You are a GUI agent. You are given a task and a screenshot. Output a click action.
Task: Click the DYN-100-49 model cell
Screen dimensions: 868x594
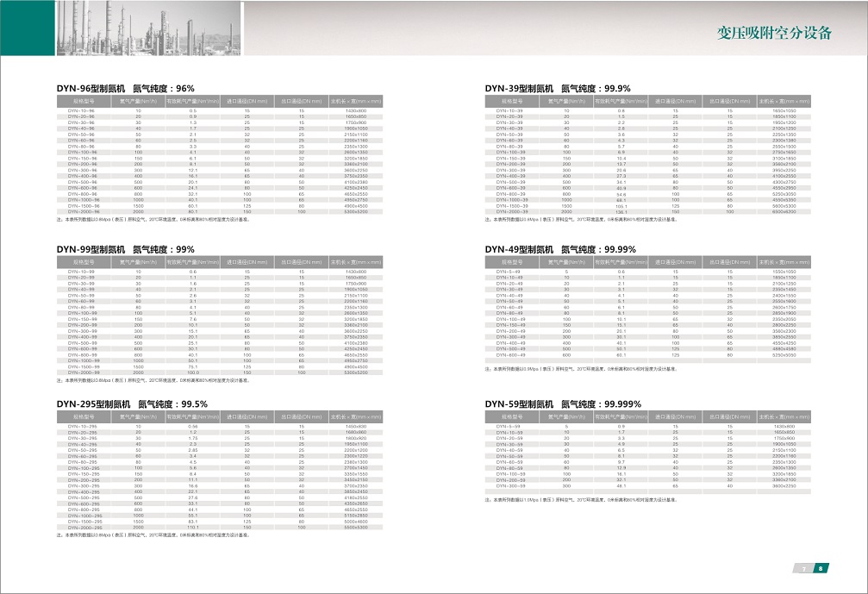tap(510, 320)
